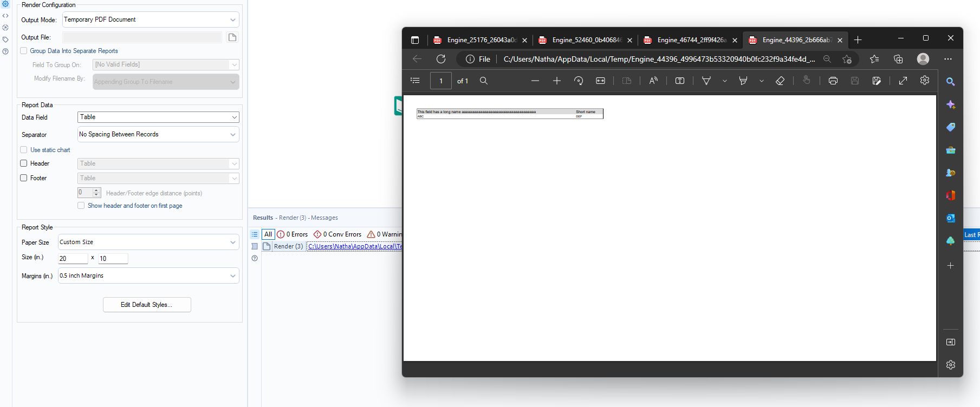Open the Render output file path link
Viewport: 980px width, 407px height.
point(354,246)
